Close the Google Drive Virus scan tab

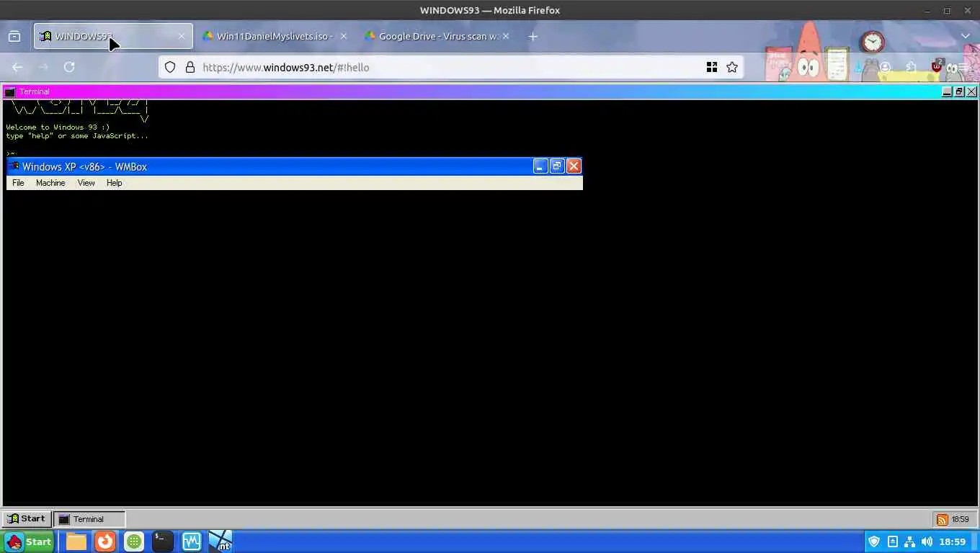[x=506, y=36]
